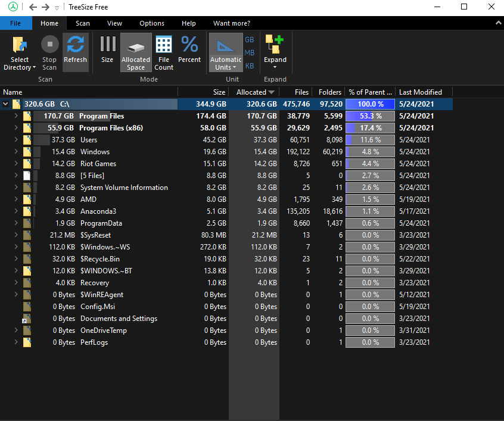The image size is (504, 421).
Task: Click the 100.0 % bar for C:\
Action: coord(370,104)
